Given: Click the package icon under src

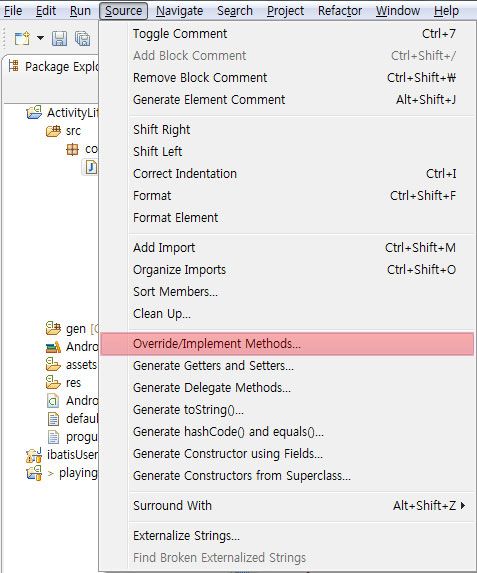Looking at the screenshot, I should click(x=72, y=149).
